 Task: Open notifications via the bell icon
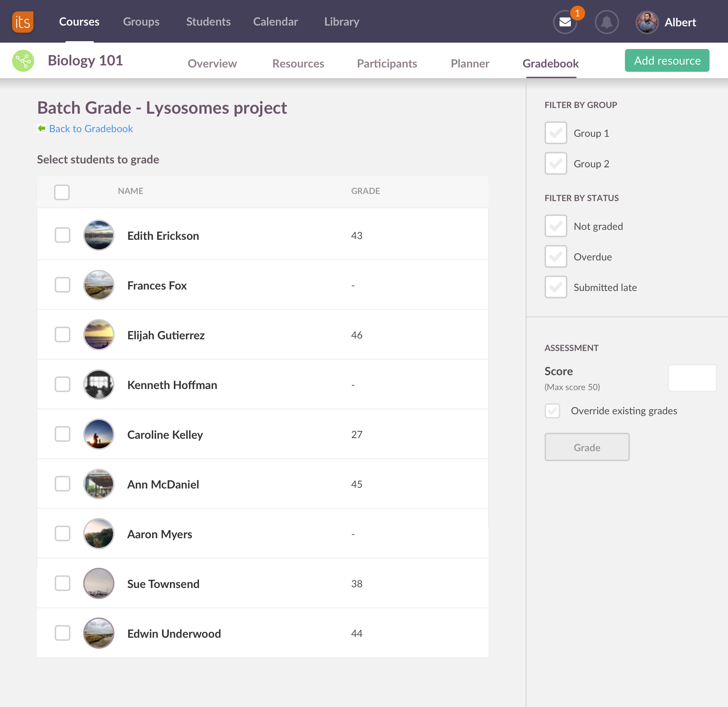tap(606, 22)
